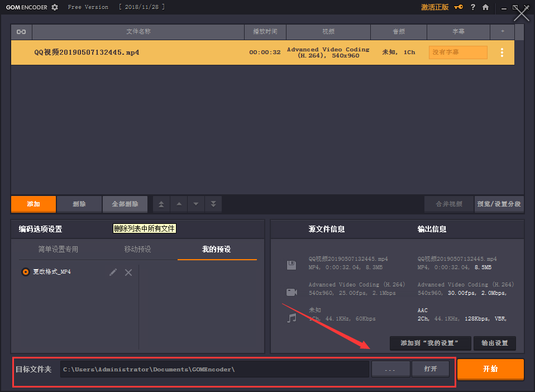Image resolution: width=535 pixels, height=392 pixels.
Task: Edit the 更改格式_MP4 preset with pencil icon
Action: [113, 272]
